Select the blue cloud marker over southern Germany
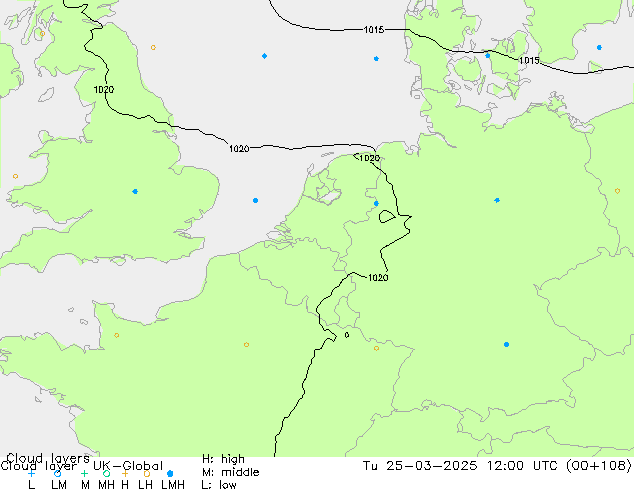Image resolution: width=634 pixels, height=490 pixels. coord(506,344)
